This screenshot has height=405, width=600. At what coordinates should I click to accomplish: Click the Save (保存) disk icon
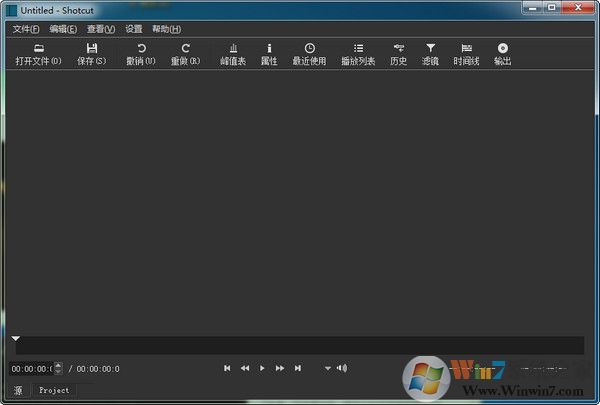[92, 49]
